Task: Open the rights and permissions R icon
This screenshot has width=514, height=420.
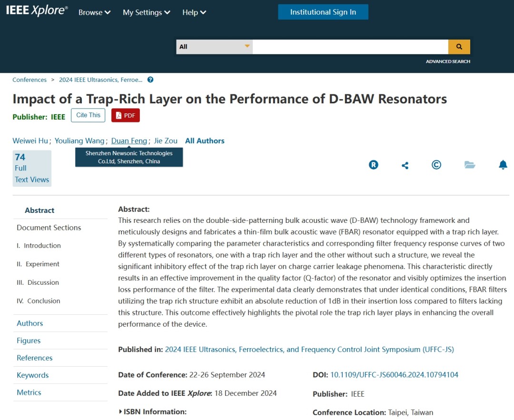Action: 374,165
